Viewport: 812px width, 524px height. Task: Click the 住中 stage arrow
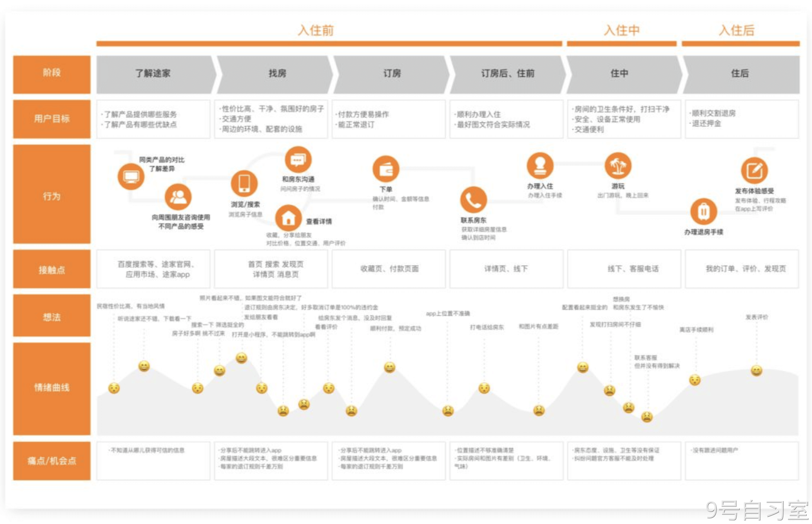624,74
